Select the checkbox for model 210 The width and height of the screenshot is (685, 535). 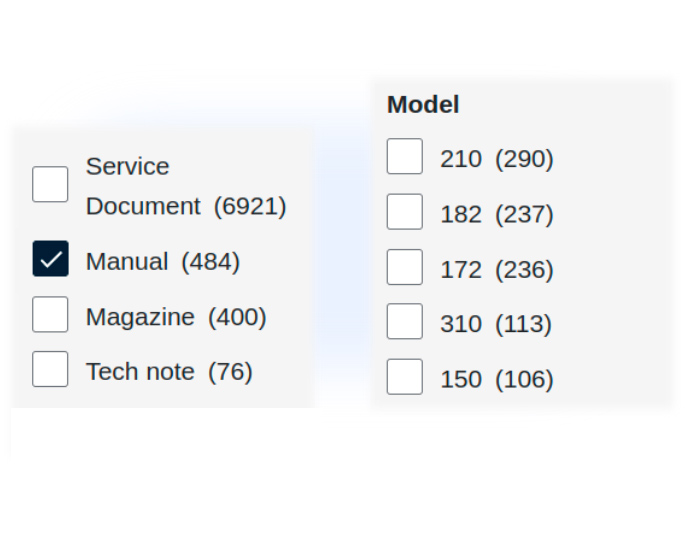(x=405, y=157)
